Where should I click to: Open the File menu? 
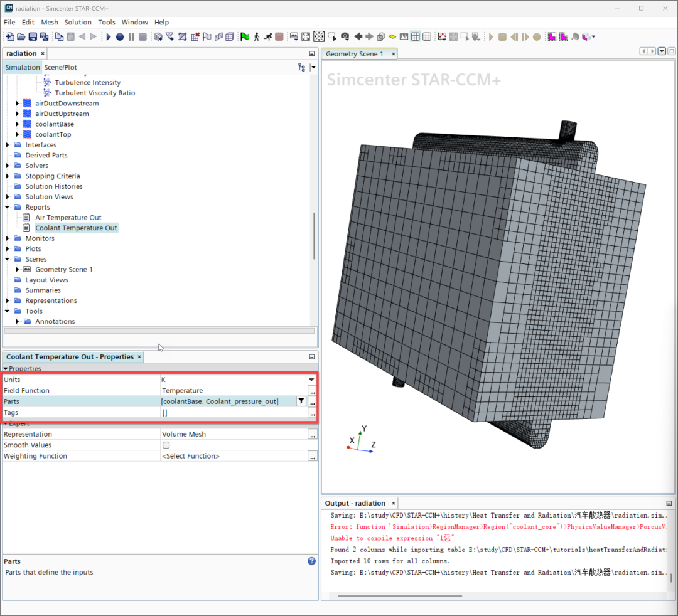9,22
